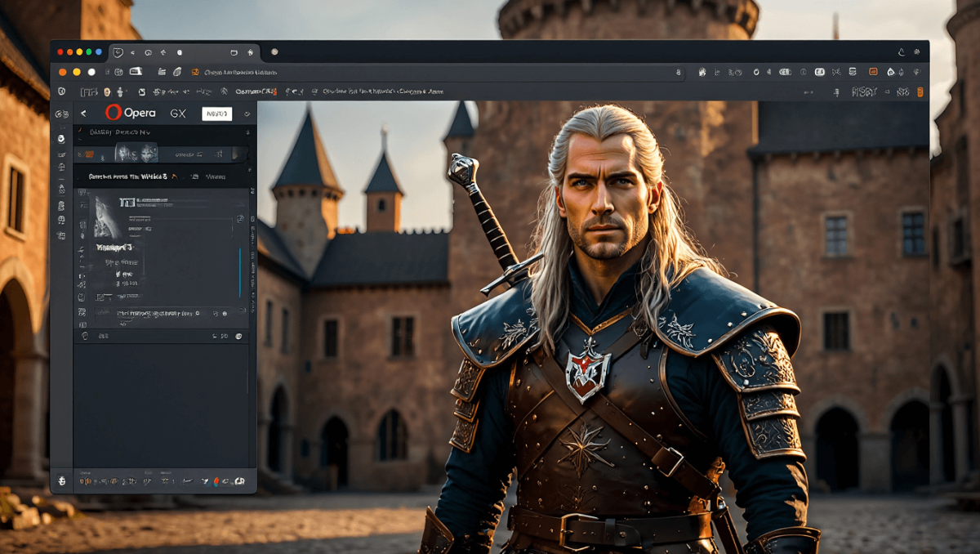
Task: Click the bell icon in the title bar
Action: point(901,52)
